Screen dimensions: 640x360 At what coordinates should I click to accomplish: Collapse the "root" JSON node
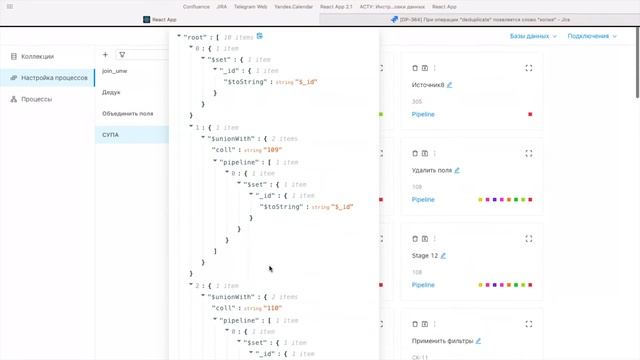tap(179, 36)
